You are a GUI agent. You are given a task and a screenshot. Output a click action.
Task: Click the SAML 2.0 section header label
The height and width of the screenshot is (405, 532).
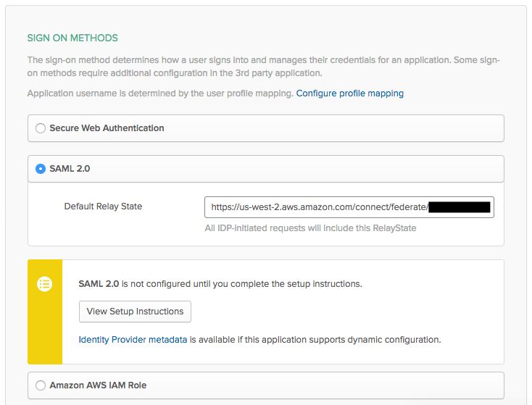(x=70, y=169)
